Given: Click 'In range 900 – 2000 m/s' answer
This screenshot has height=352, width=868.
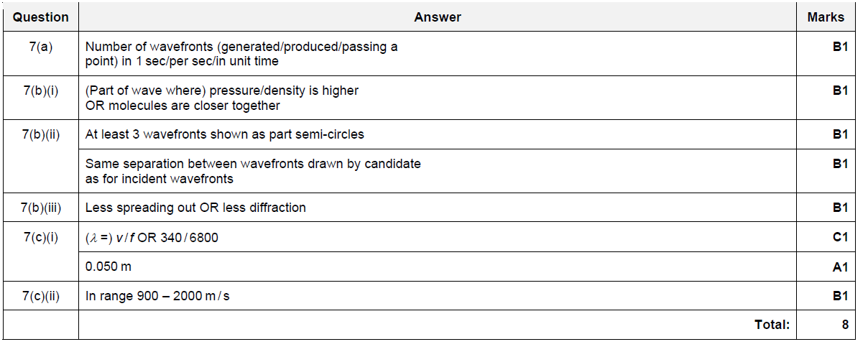Looking at the screenshot, I should pos(157,296).
